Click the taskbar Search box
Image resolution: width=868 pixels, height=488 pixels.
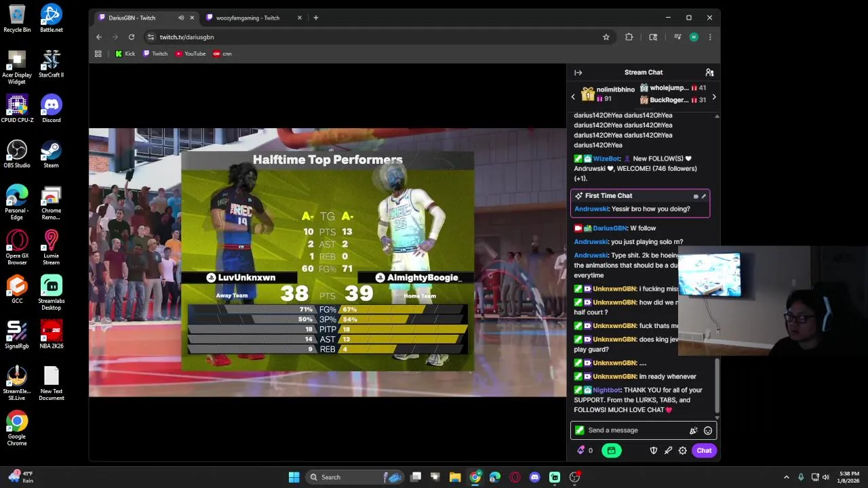click(354, 477)
